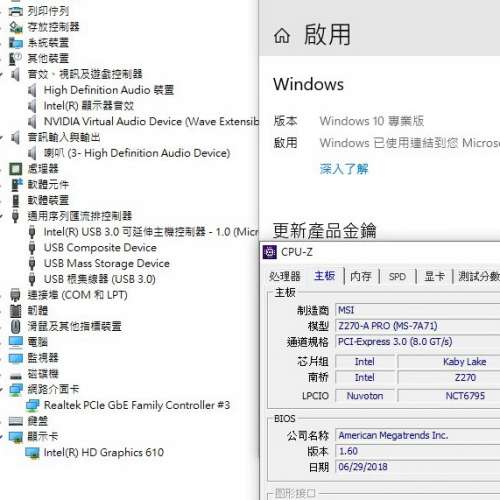The image size is (500, 500).
Task: Click the computer (電腦) monitor icon
Action: click(15, 342)
